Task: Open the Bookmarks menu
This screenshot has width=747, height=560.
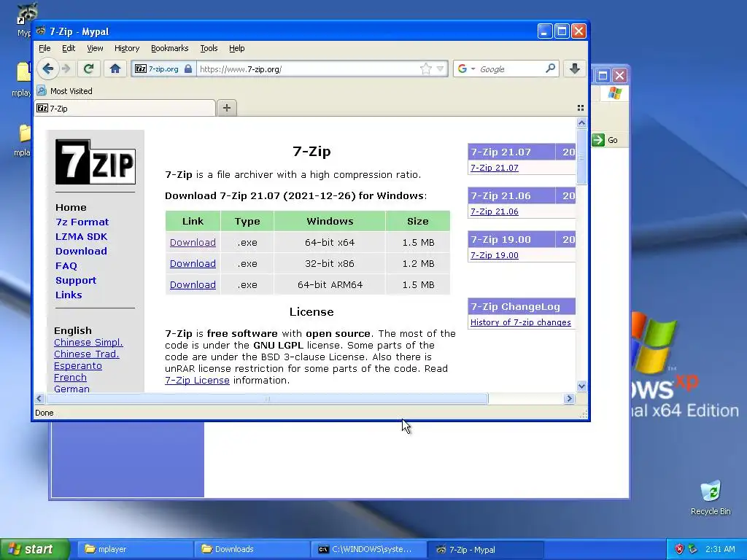Action: [169, 48]
